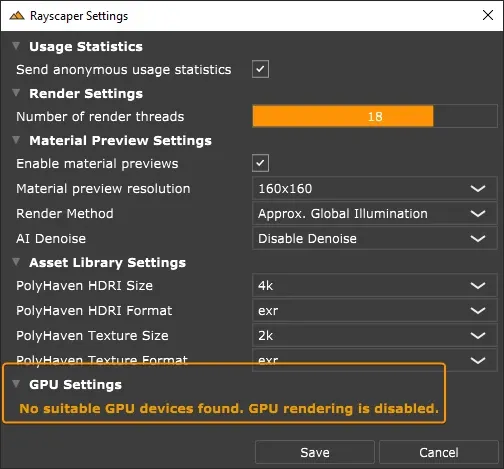Screen dimensions: 504x469
Task: Click 'PolyHaven HDRI Format' label
Action: (94, 311)
